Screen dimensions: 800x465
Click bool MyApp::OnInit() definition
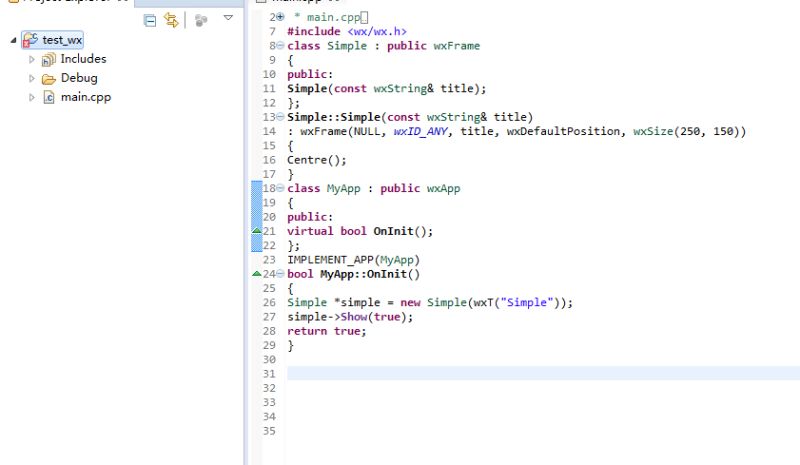353,274
